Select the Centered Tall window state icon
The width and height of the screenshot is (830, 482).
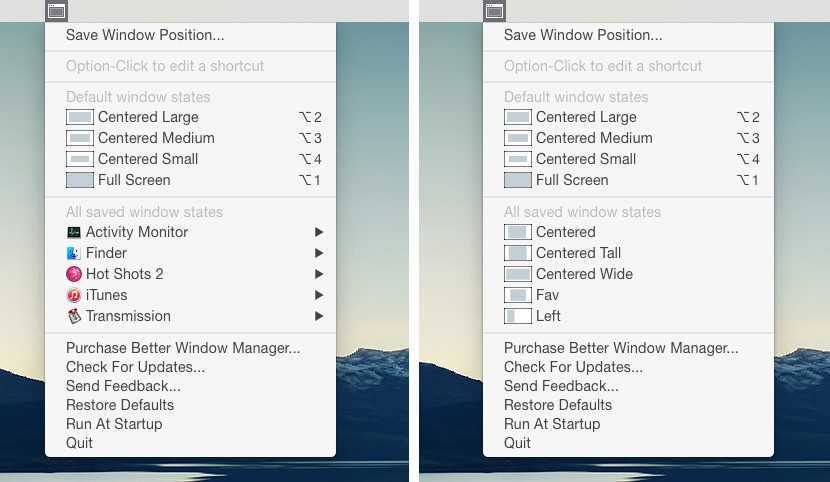(x=517, y=253)
